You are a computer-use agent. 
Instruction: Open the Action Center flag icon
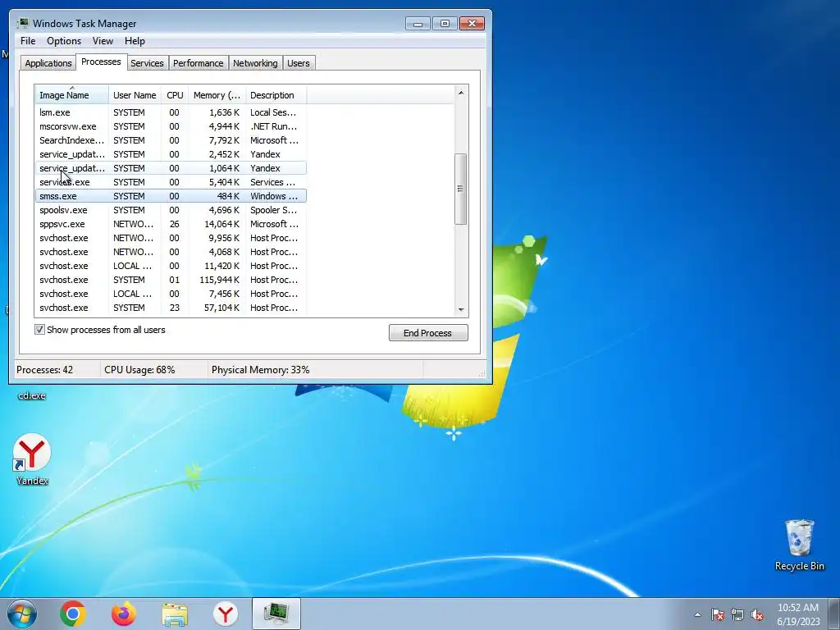click(718, 614)
